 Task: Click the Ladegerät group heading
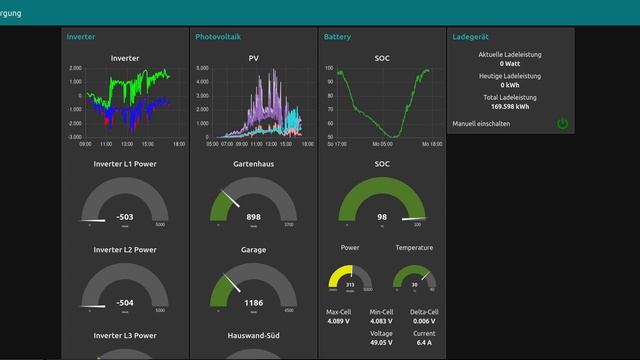coord(470,37)
